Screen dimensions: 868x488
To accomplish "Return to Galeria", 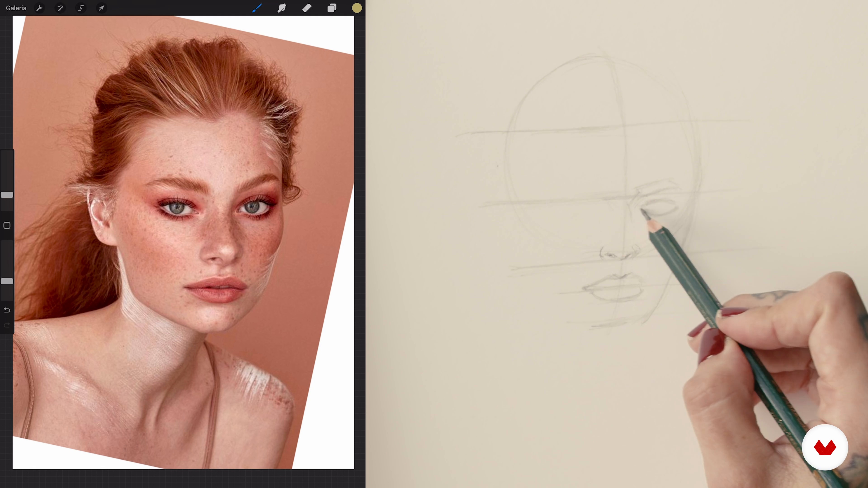I will pyautogui.click(x=16, y=8).
